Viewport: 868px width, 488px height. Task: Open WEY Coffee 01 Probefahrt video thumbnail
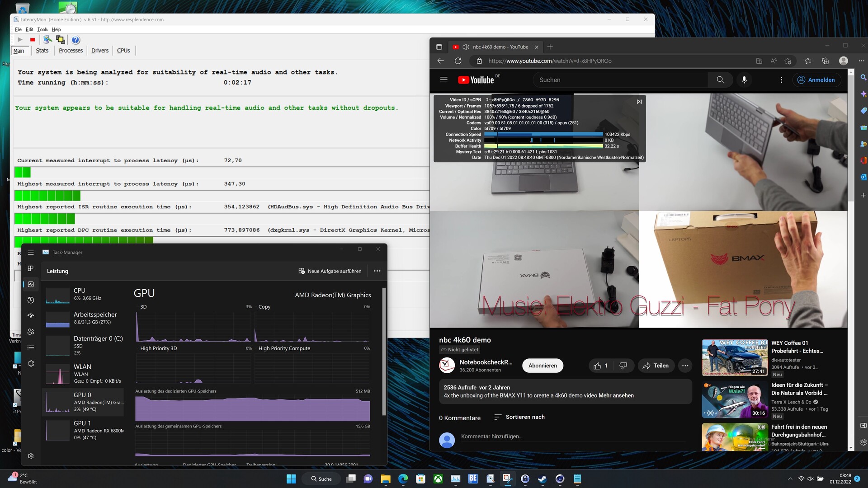pyautogui.click(x=735, y=358)
